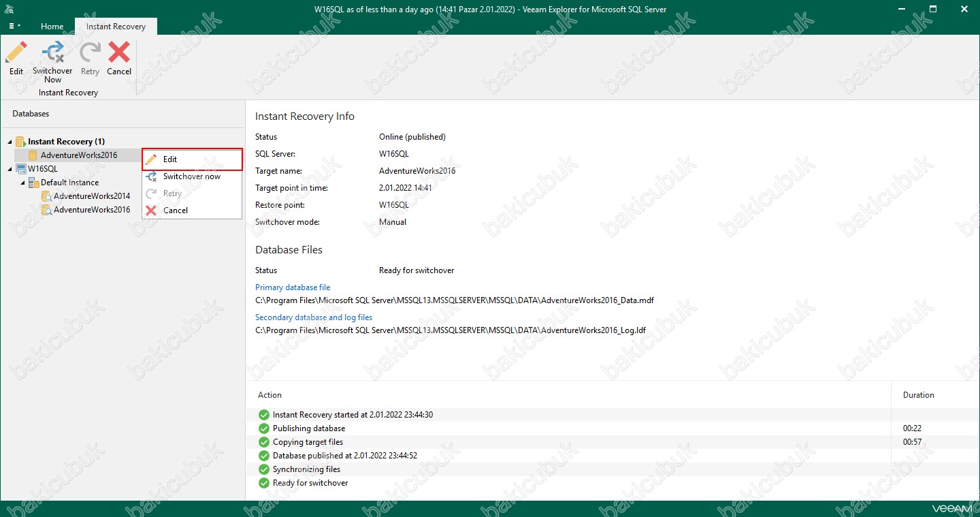Choose Retry in the context menu
The width and height of the screenshot is (980, 517).
pyautogui.click(x=192, y=193)
